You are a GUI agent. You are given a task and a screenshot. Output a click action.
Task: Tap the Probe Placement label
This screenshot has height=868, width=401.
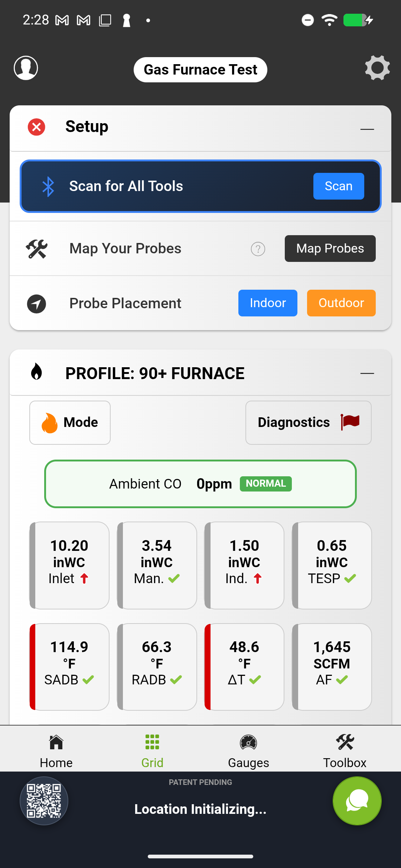point(125,303)
